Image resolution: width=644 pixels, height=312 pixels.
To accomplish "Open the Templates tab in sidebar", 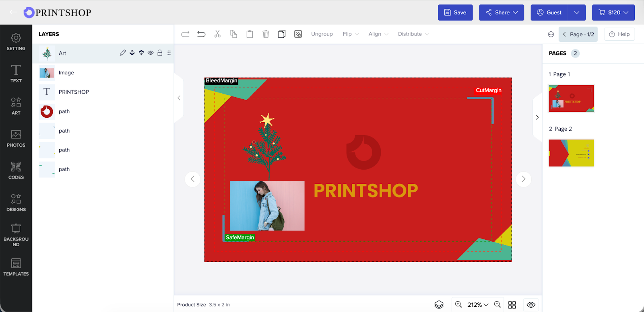I will pos(16,267).
